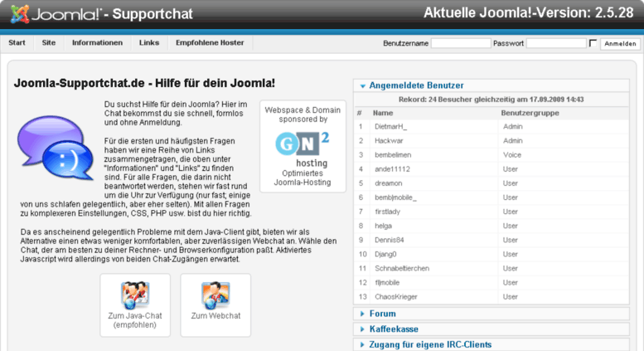Screen dimensions: 644x351
Task: Follow the Zum Java-Chat (empfohlen) link
Action: click(x=135, y=320)
